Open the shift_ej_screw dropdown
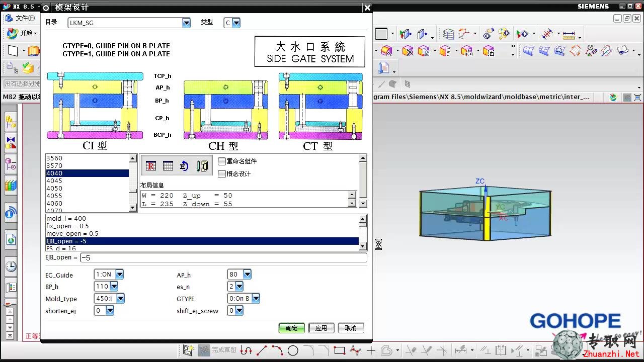Image resolution: width=644 pixels, height=362 pixels. (x=239, y=311)
